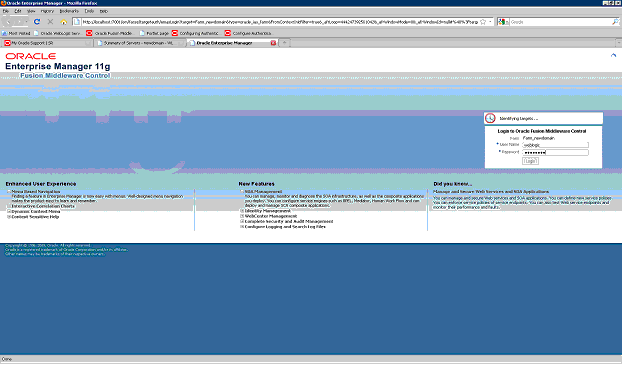Screen dimensions: 625x366
Task: Click the help icon at page top right
Action: tap(613, 55)
